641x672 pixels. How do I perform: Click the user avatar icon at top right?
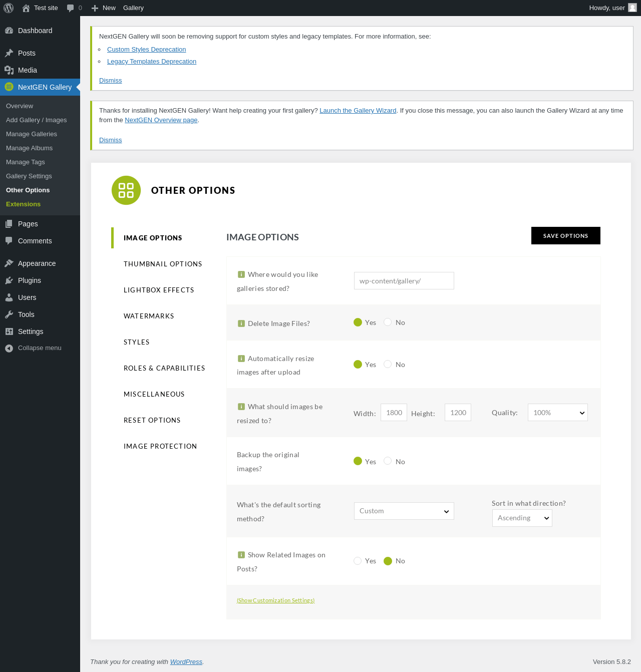[x=632, y=8]
